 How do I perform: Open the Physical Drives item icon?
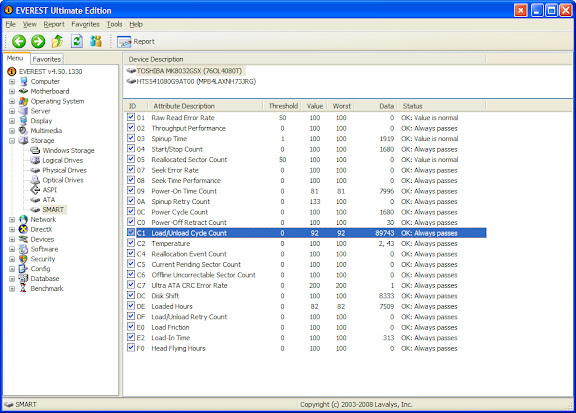coord(35,170)
